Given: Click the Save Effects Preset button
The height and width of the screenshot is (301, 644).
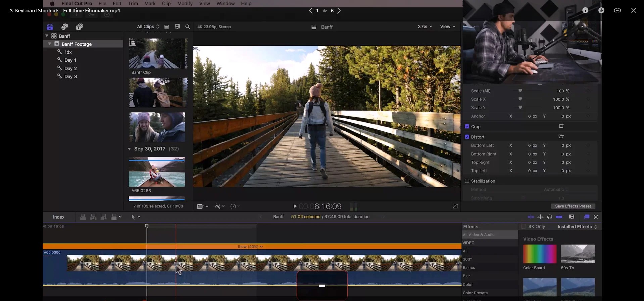Looking at the screenshot, I should (x=573, y=206).
